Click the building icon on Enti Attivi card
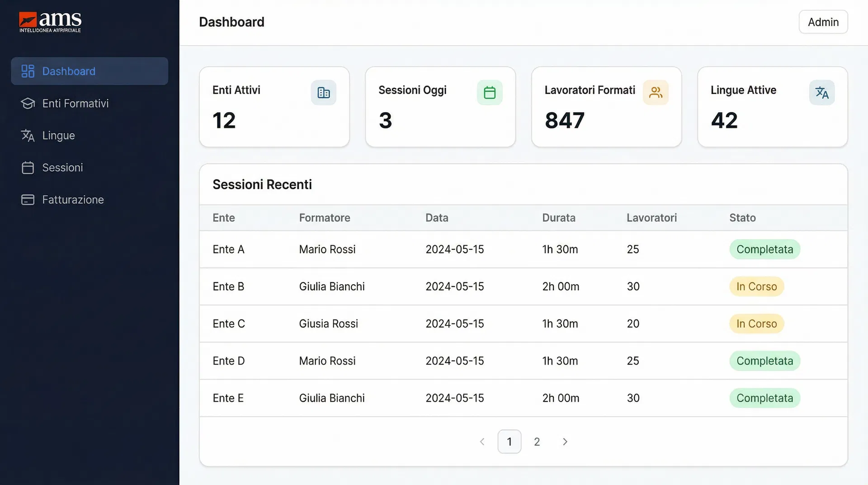 tap(323, 93)
